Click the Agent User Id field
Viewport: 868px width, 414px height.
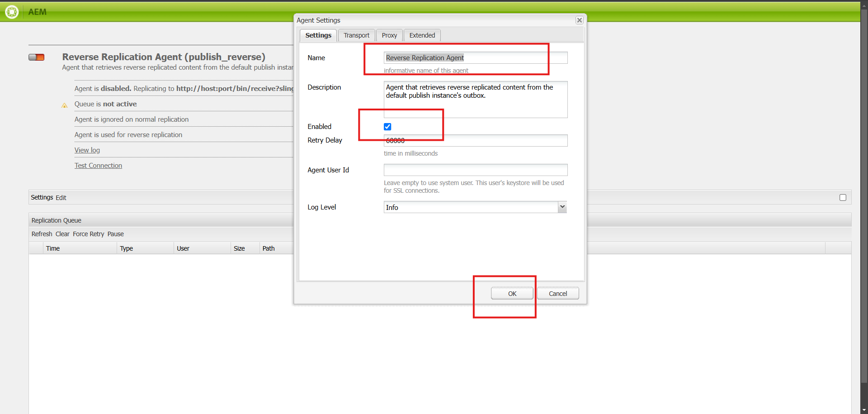pos(475,170)
